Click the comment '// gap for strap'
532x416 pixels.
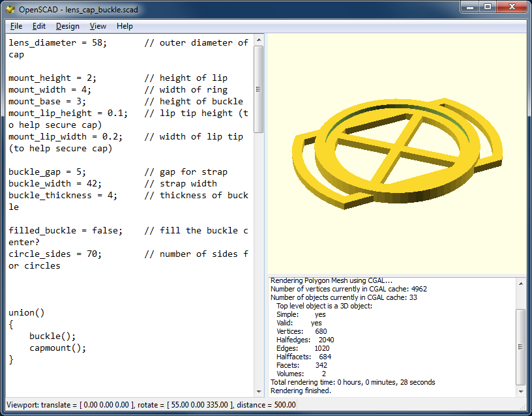click(x=186, y=172)
